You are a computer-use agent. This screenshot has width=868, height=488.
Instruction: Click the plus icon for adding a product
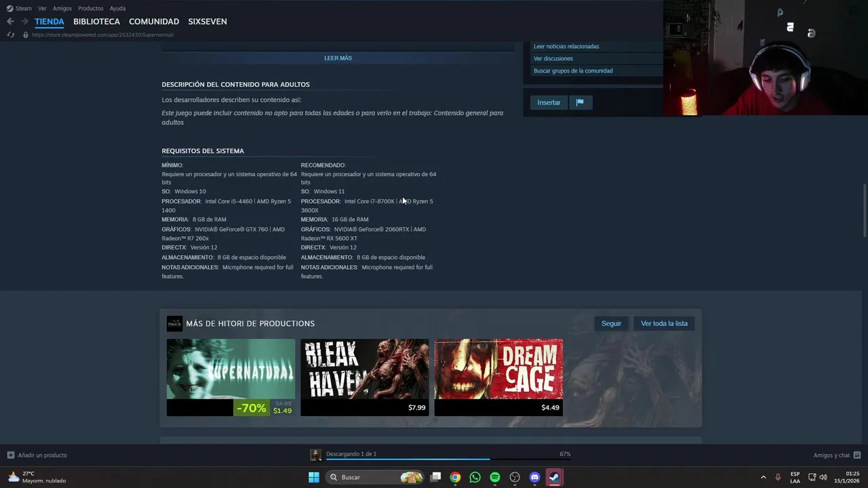coord(10,455)
